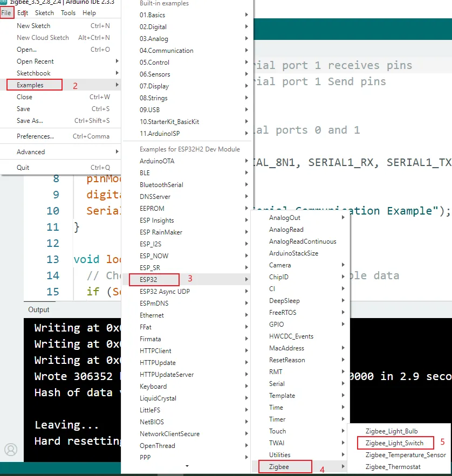This screenshot has width=452, height=476.
Task: Expand Camera example submenu
Action: coord(300,265)
